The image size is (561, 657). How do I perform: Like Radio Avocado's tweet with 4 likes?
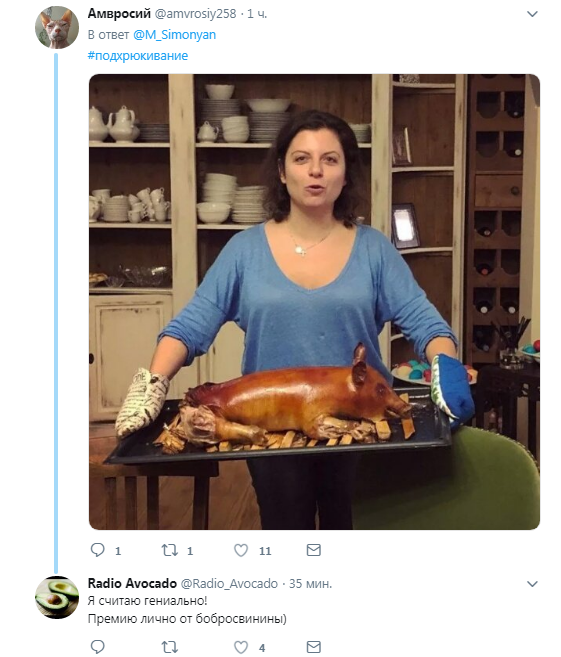click(241, 647)
